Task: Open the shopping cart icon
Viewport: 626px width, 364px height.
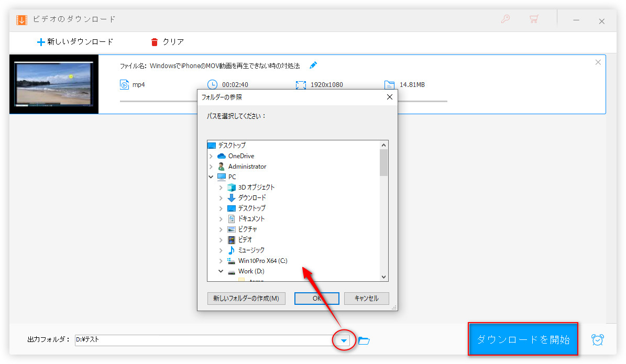Action: pos(534,20)
